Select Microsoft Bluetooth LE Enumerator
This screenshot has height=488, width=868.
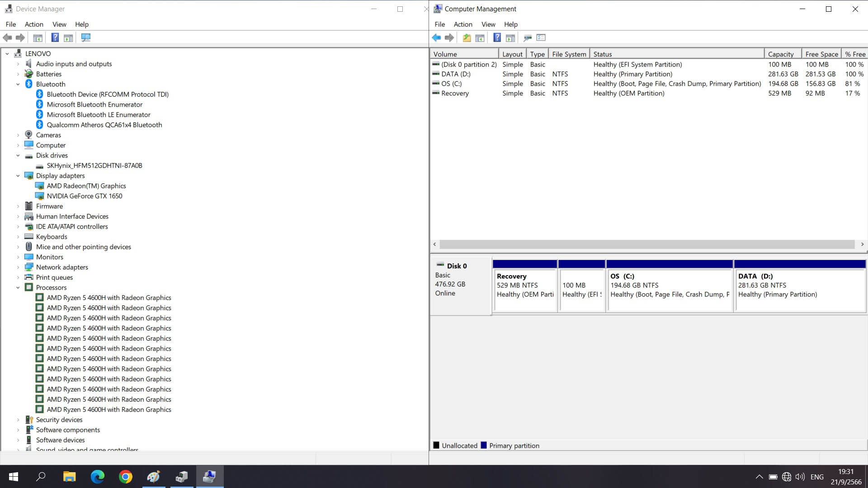[x=99, y=115]
